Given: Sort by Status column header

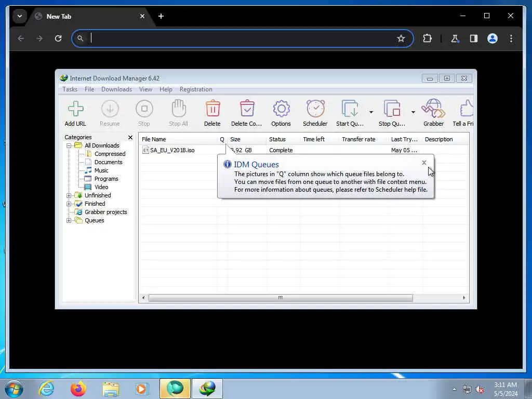Looking at the screenshot, I should coord(284,139).
